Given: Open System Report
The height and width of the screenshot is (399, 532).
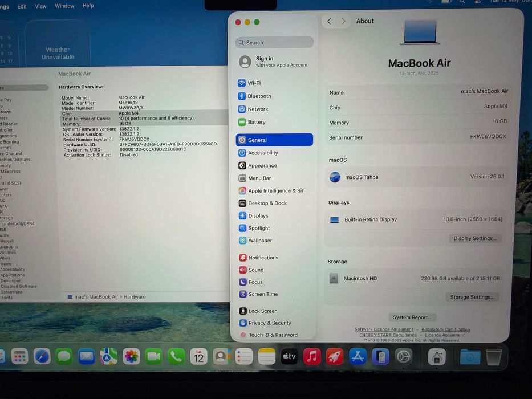Looking at the screenshot, I should [412, 317].
